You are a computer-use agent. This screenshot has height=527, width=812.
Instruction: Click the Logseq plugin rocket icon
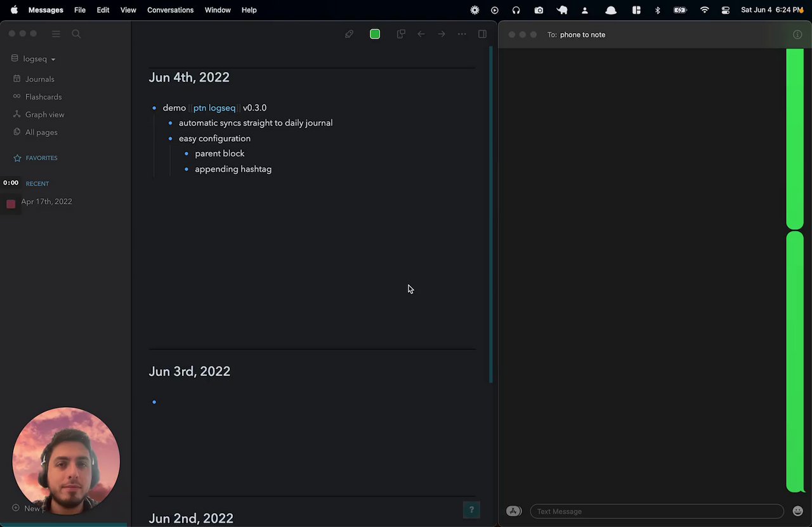[349, 34]
